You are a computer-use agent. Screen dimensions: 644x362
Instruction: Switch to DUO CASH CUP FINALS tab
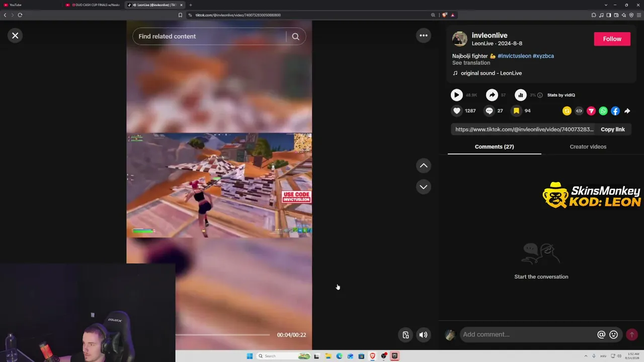(x=93, y=5)
